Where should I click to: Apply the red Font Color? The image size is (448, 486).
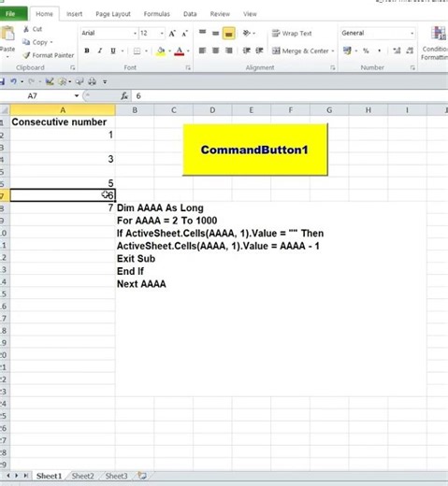[x=179, y=51]
